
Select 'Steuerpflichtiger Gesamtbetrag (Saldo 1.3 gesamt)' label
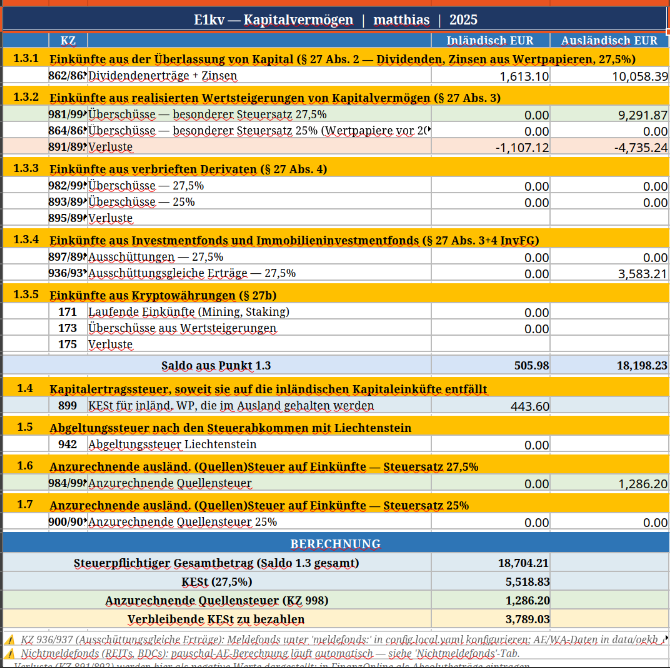[x=216, y=563]
